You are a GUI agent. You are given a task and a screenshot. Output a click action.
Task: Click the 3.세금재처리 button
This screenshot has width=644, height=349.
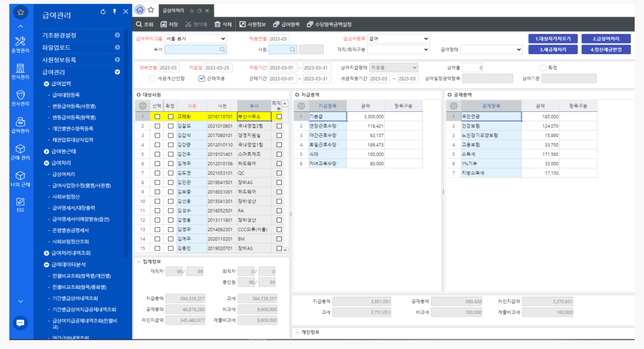[x=553, y=50]
